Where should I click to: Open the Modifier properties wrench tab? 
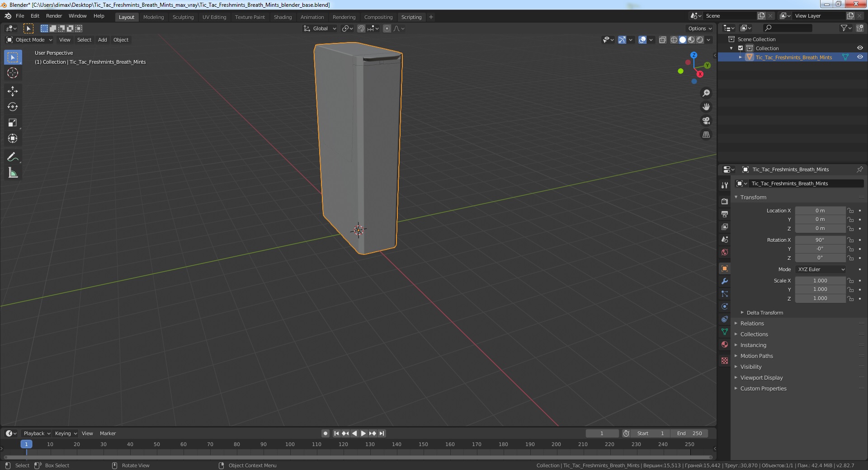point(725,281)
